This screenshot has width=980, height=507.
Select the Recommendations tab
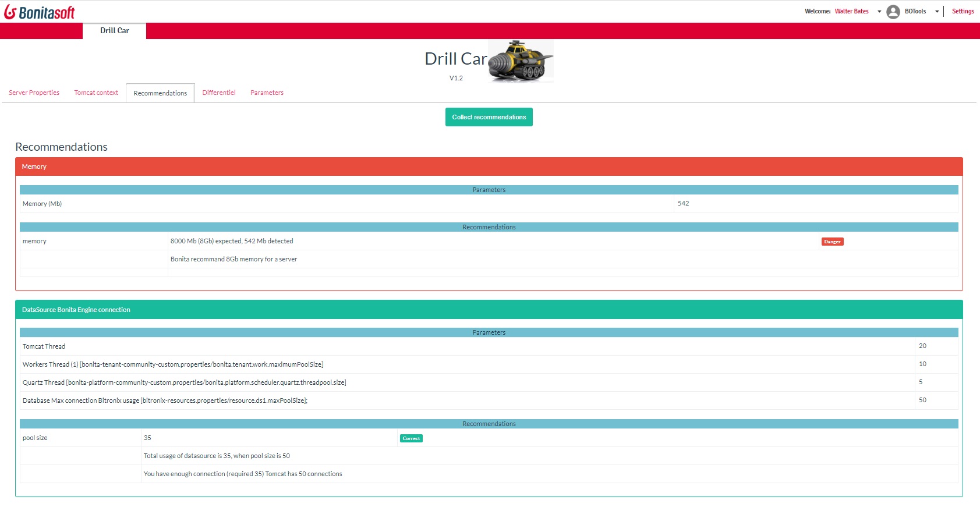pyautogui.click(x=160, y=93)
